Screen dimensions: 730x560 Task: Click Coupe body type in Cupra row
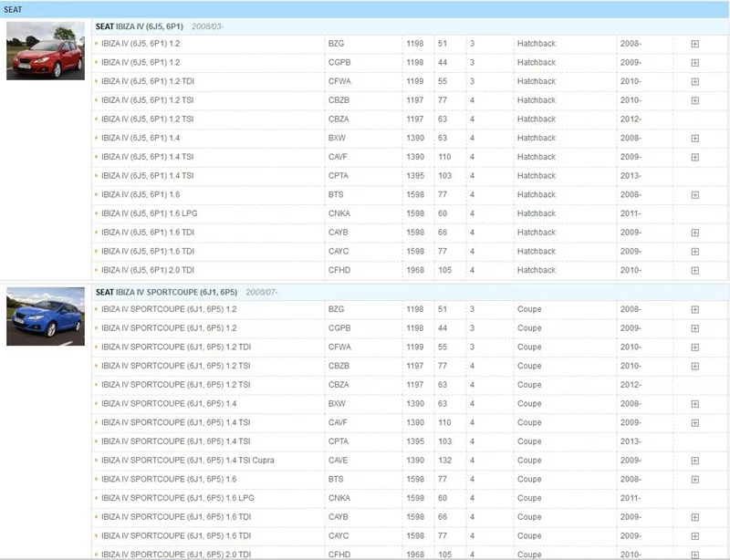click(x=529, y=461)
